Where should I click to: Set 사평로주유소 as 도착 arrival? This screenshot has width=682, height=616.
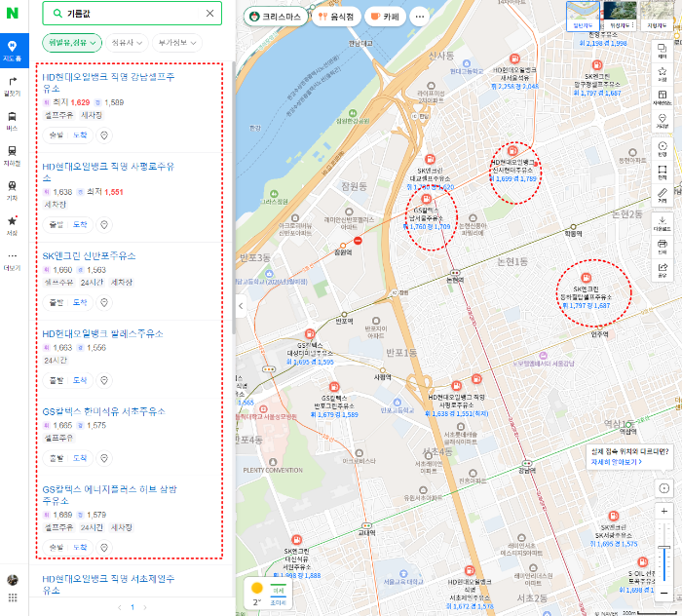pos(80,225)
